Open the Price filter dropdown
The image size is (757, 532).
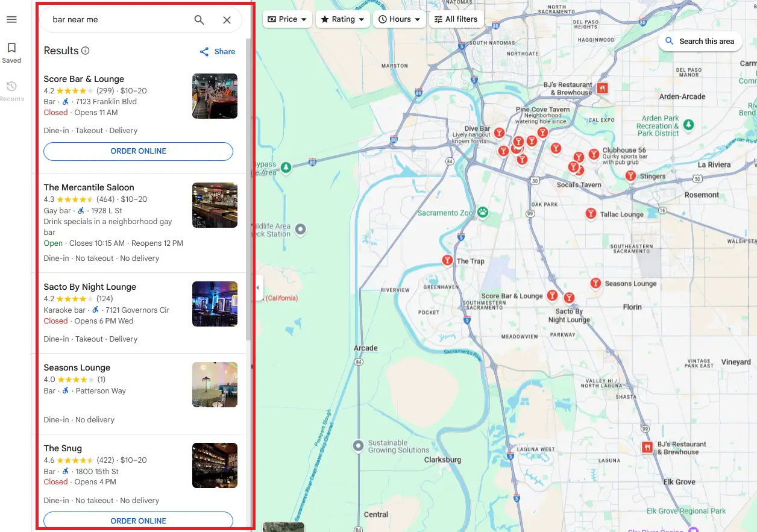(x=287, y=19)
